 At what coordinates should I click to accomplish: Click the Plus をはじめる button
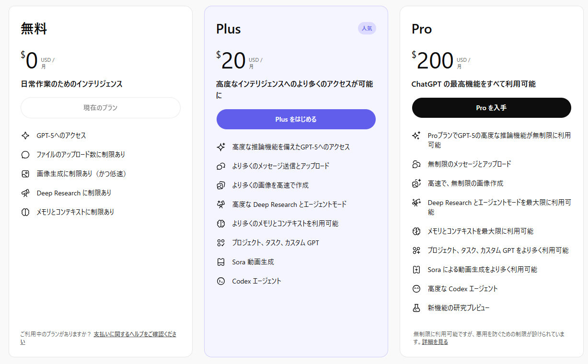pos(296,119)
